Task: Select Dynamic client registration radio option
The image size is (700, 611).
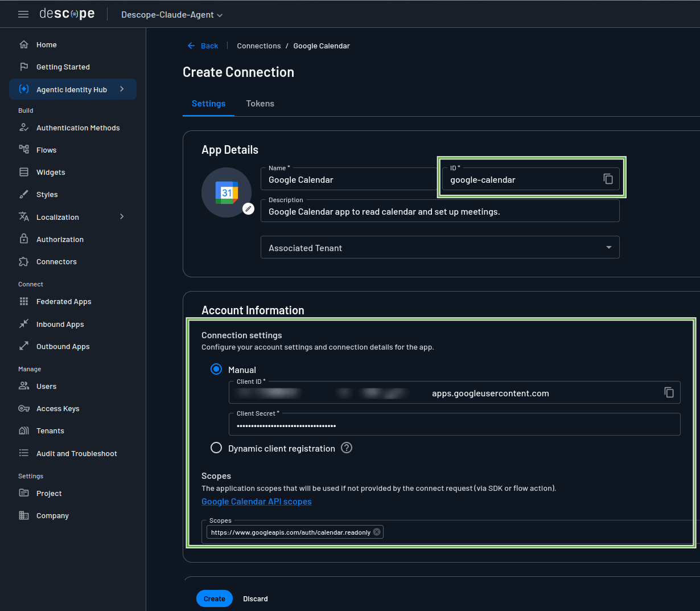Action: pos(216,448)
